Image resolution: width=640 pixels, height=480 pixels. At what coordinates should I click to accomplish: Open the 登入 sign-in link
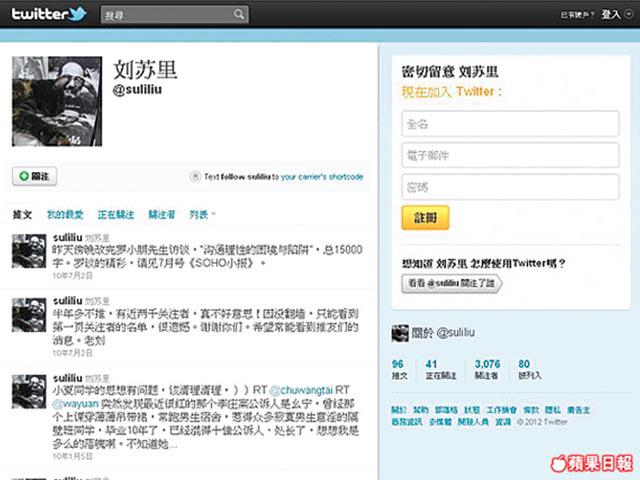pyautogui.click(x=611, y=14)
